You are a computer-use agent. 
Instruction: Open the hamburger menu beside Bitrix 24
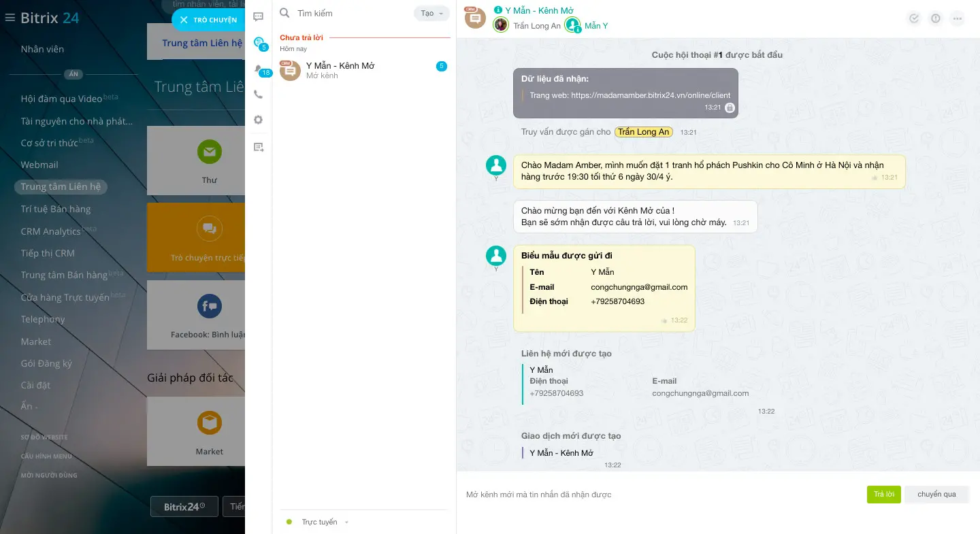point(10,18)
